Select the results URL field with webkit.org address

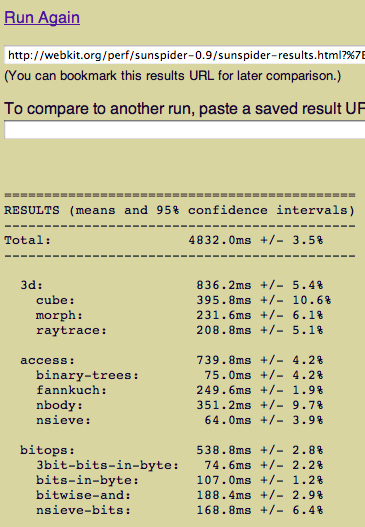click(x=185, y=55)
